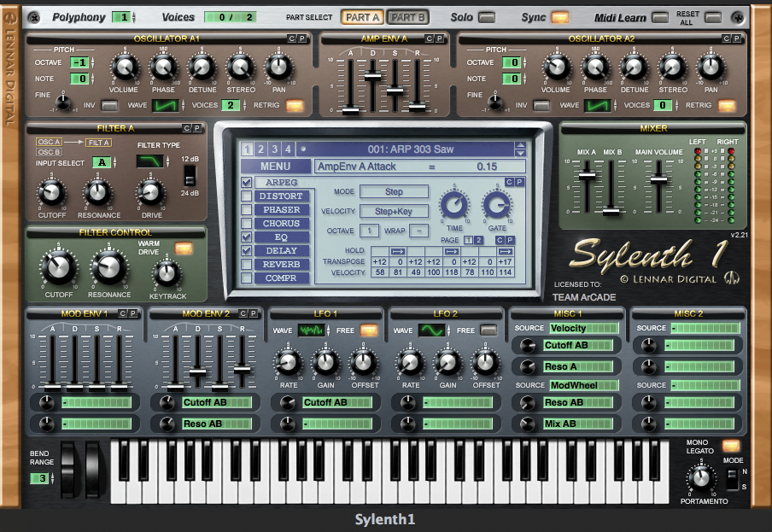Image resolution: width=772 pixels, height=532 pixels.
Task: Uncheck the DELAY effect checkbox
Action: 247,251
